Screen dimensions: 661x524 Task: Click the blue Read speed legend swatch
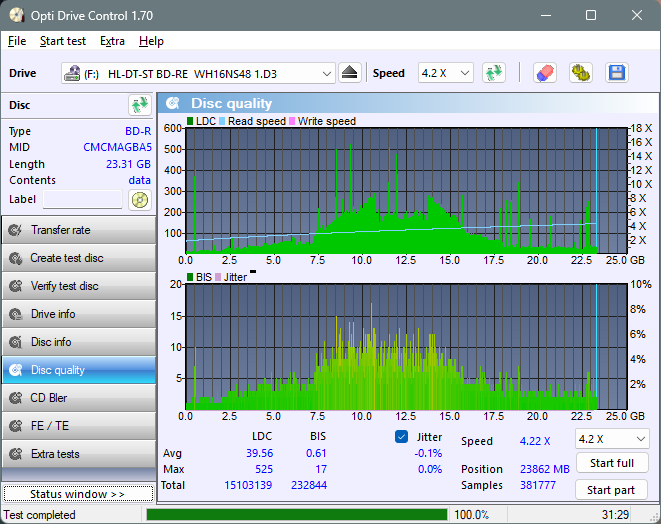tap(222, 121)
